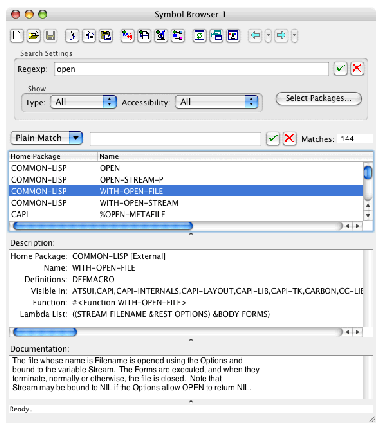The height and width of the screenshot is (431, 384).
Task: Click the symbol list scroll down arrow
Action: [368, 215]
